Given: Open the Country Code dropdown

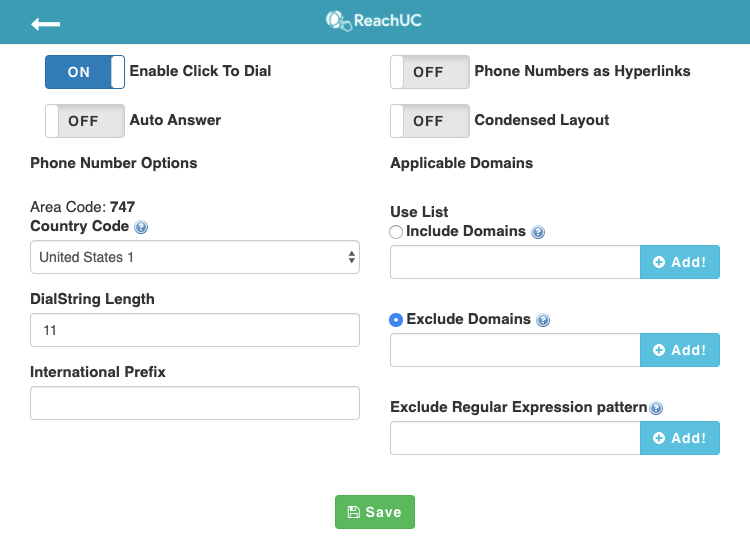Looking at the screenshot, I should coord(195,257).
